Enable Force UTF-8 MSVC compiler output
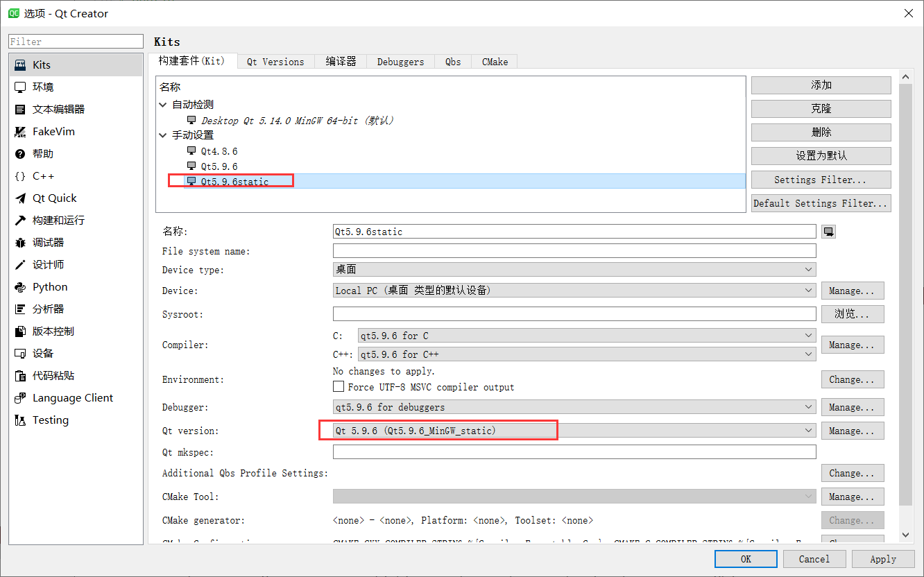The height and width of the screenshot is (577, 924). (339, 387)
